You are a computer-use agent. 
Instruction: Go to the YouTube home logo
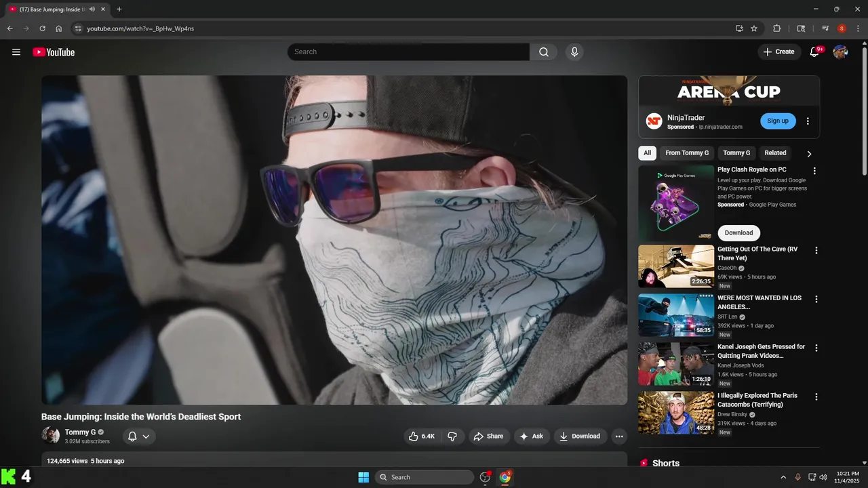tap(54, 52)
